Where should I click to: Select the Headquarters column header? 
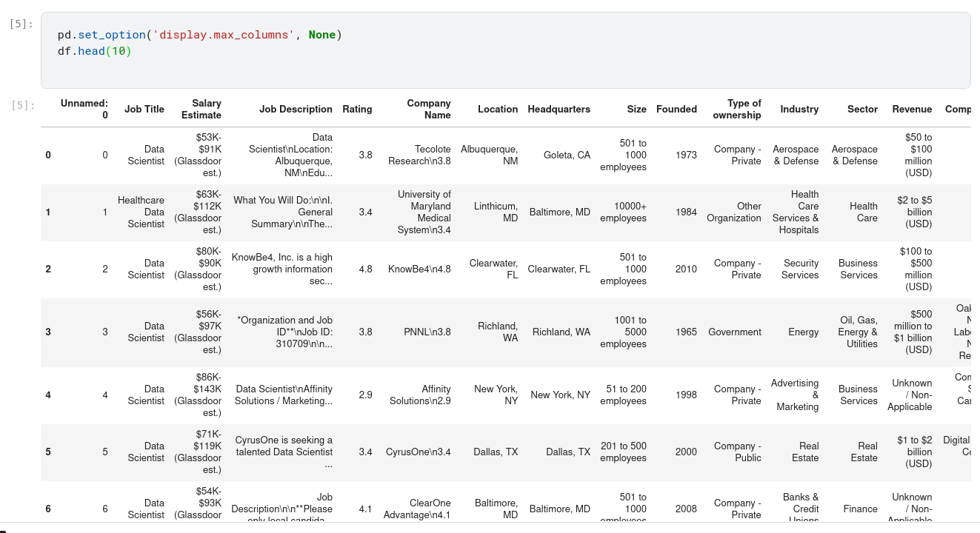(559, 109)
